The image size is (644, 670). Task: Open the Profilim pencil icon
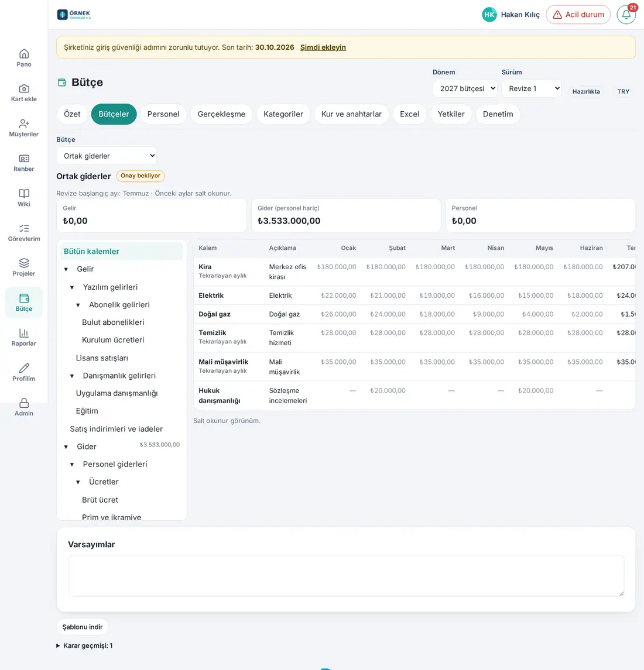pyautogui.click(x=24, y=368)
